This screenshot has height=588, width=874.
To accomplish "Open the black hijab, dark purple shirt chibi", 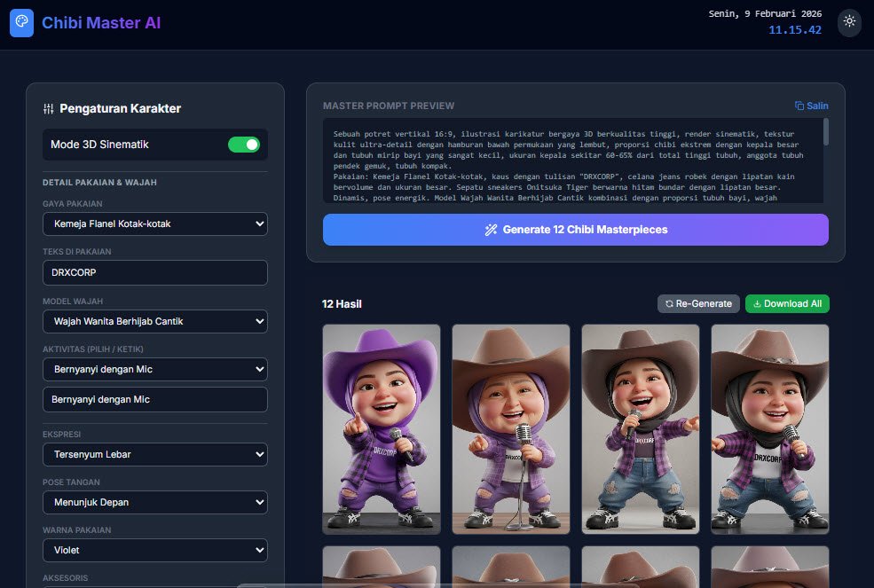I will tap(641, 430).
